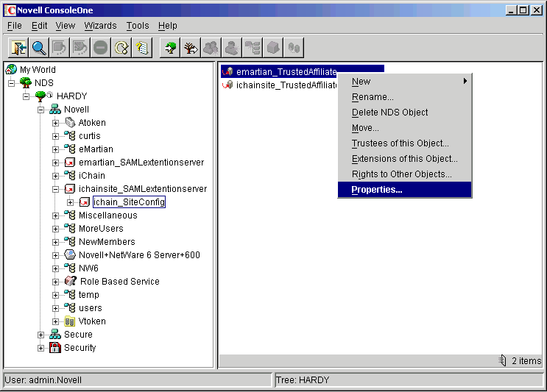Click the bare tree arrow toolbar icon

[x=191, y=48]
